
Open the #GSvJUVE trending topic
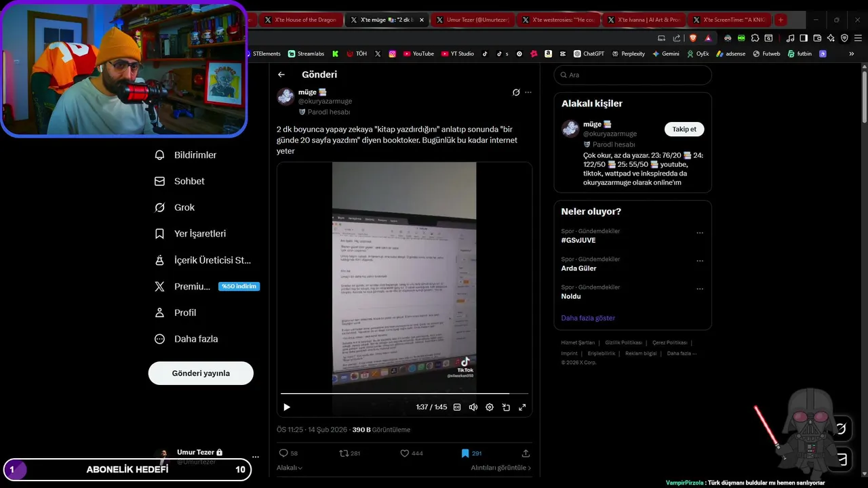coord(578,241)
